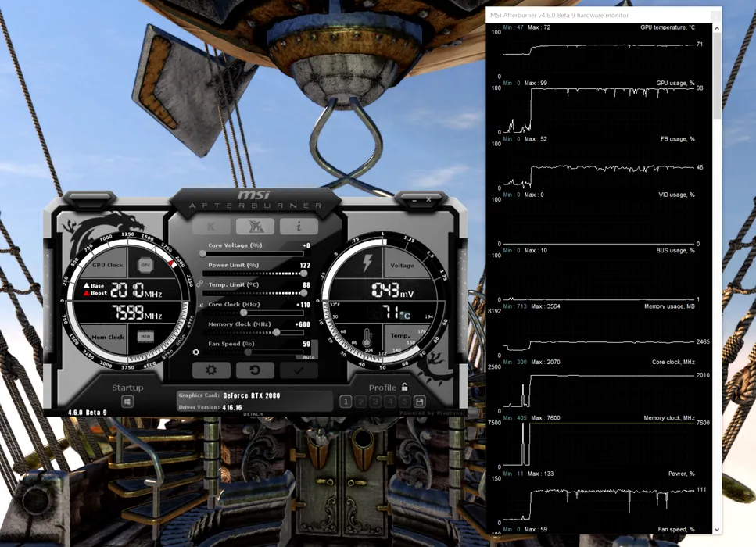Click the Memory usage graph in hardware monitor
The width and height of the screenshot is (756, 547).
tap(599, 331)
